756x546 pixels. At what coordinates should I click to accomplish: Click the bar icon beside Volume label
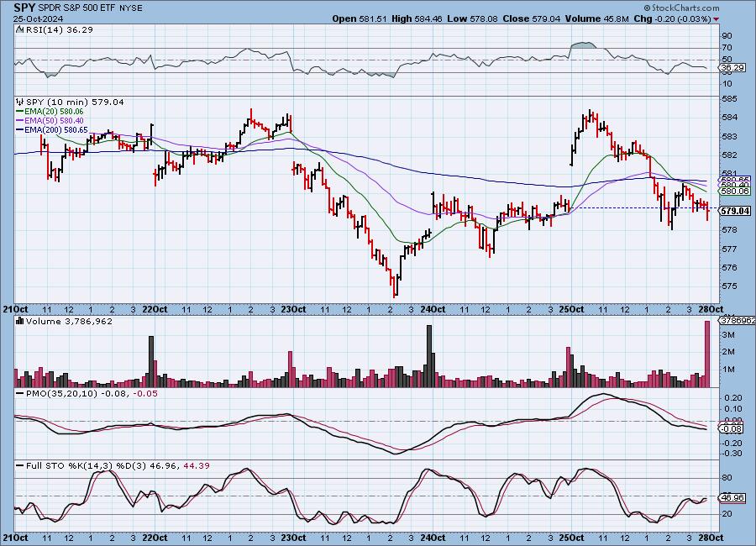point(20,321)
